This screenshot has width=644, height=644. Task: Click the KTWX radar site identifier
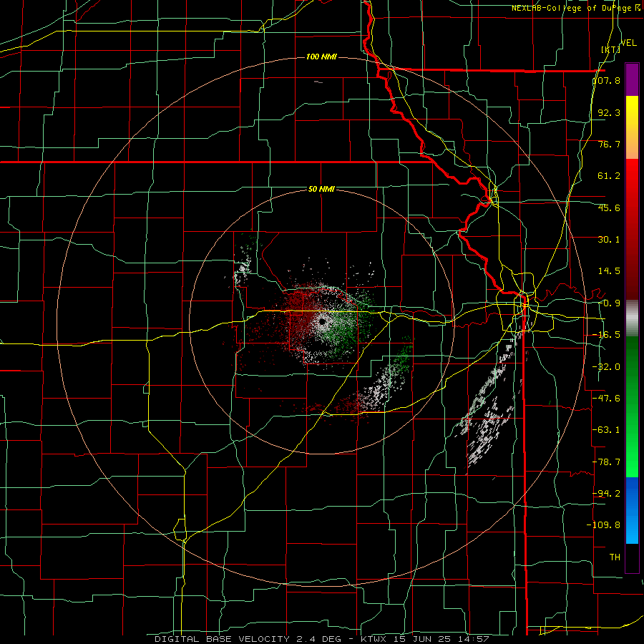(375, 639)
